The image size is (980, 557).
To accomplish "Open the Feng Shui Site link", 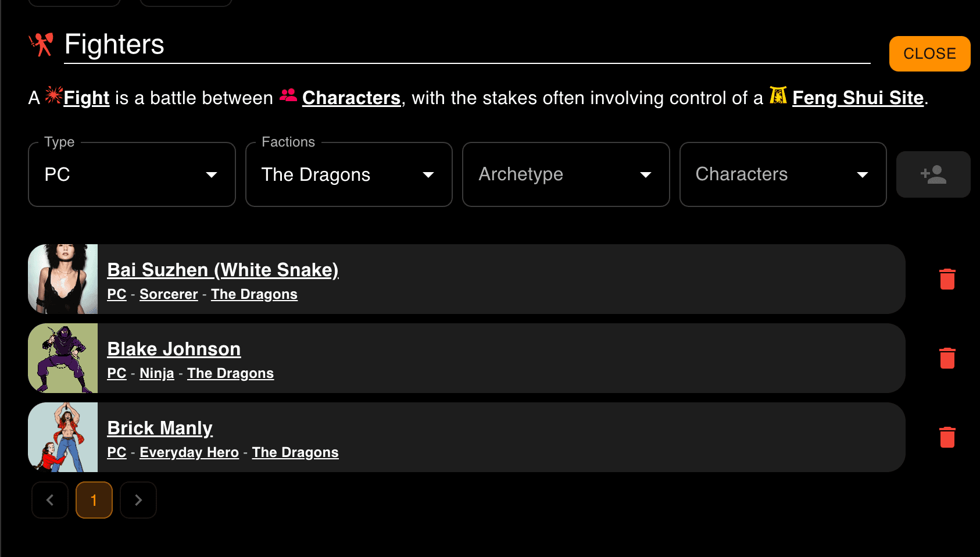I will click(857, 98).
